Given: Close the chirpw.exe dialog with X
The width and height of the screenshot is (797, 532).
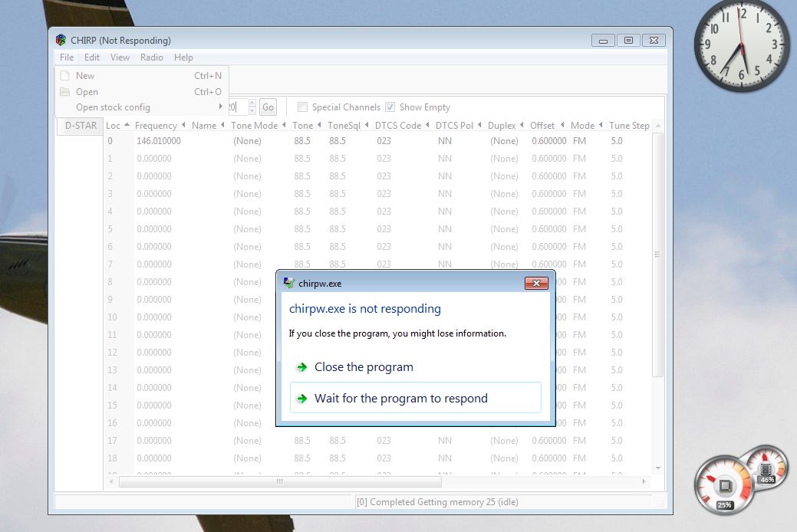Looking at the screenshot, I should pyautogui.click(x=536, y=283).
